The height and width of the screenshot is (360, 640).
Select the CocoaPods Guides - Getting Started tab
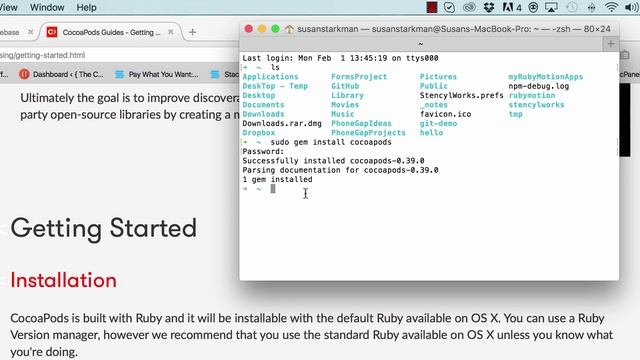pyautogui.click(x=111, y=32)
